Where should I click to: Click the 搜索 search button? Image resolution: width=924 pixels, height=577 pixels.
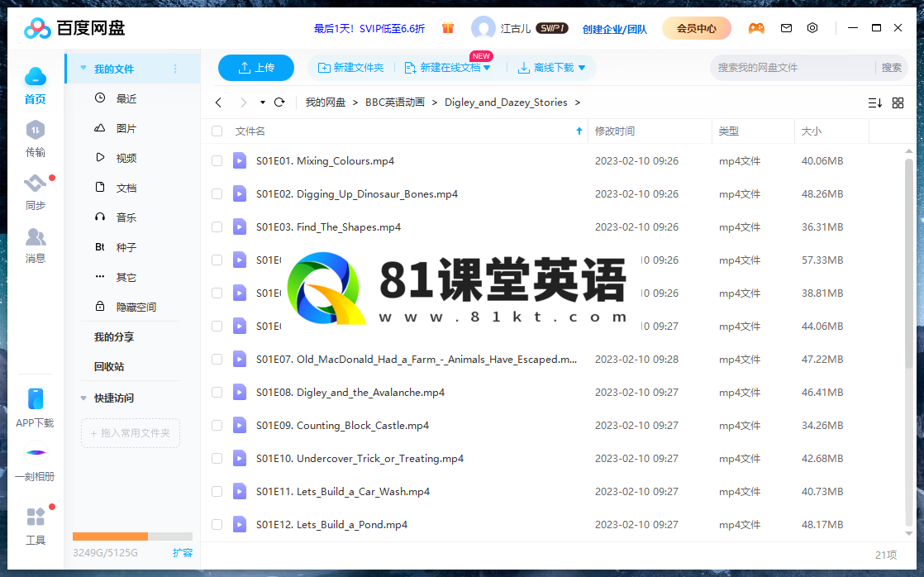(891, 68)
